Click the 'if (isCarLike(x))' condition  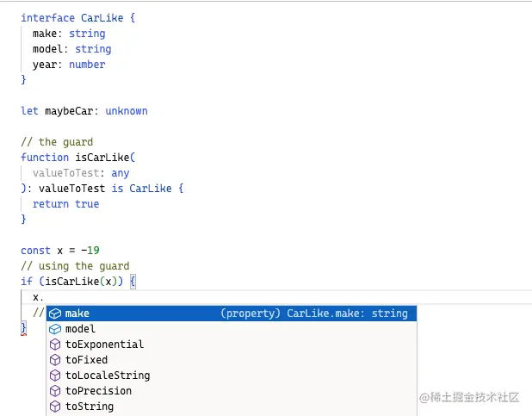tap(72, 282)
